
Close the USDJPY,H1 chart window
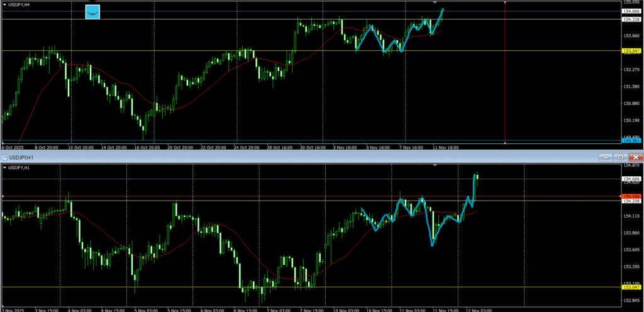tap(636, 157)
